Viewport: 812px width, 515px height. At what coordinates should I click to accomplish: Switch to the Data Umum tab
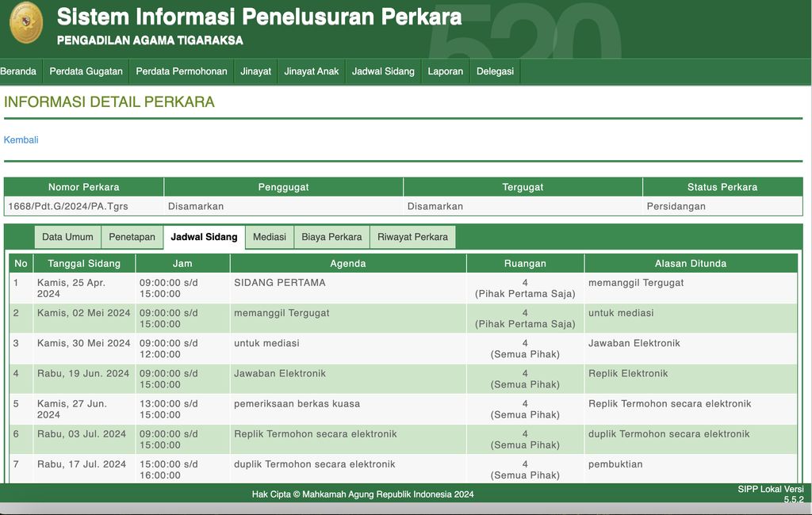point(68,237)
